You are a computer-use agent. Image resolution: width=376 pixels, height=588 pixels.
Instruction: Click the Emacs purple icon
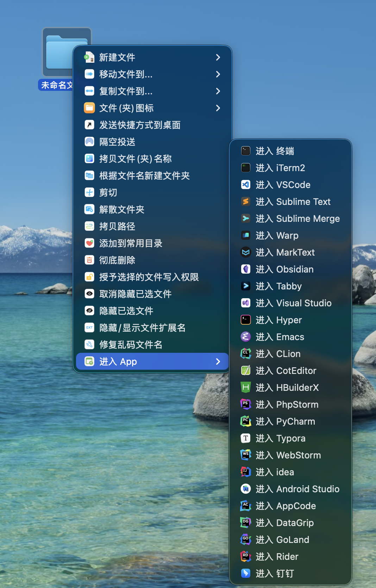pyautogui.click(x=246, y=337)
